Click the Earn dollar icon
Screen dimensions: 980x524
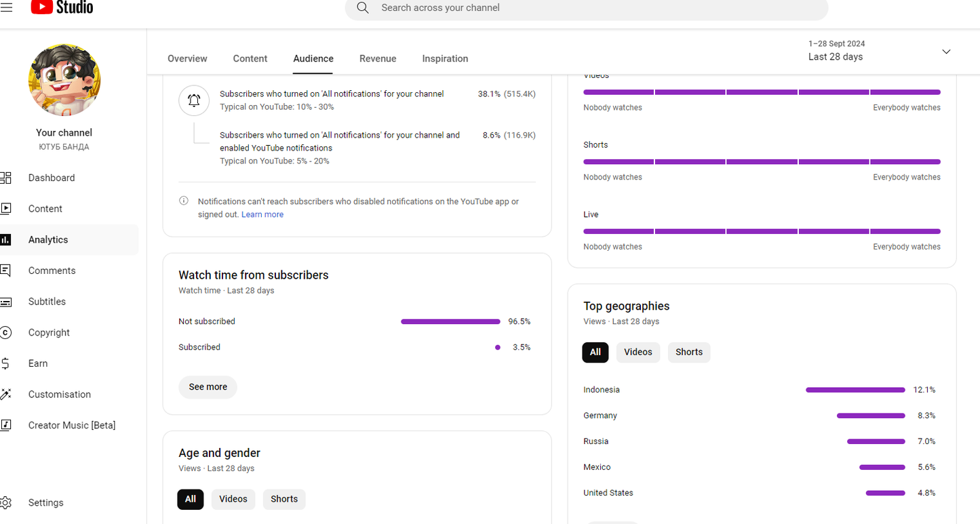(5, 363)
